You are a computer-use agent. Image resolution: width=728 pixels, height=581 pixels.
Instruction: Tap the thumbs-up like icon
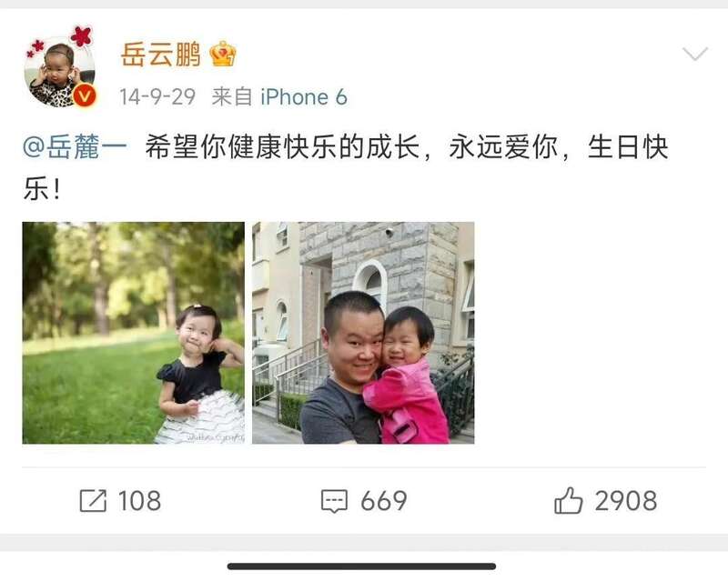point(568,500)
